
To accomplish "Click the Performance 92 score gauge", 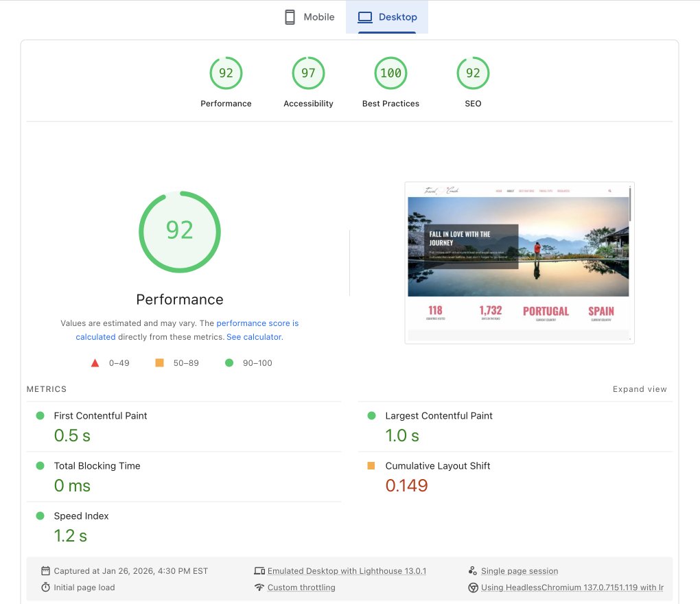I will click(x=226, y=73).
